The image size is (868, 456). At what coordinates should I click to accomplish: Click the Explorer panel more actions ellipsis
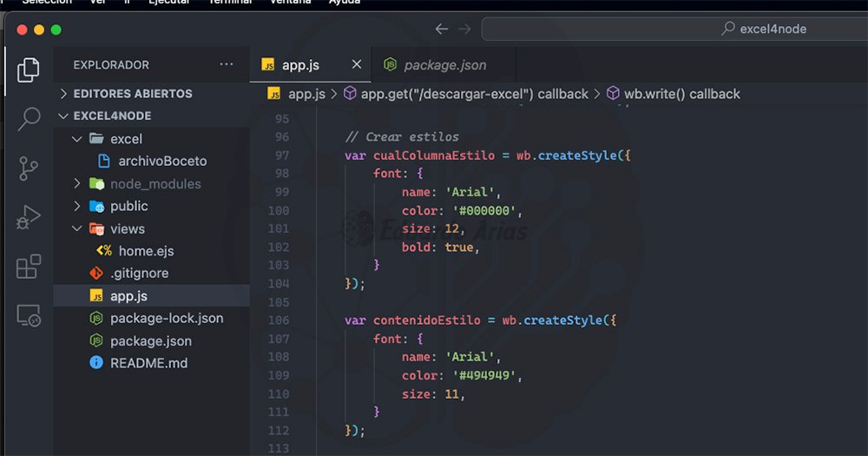click(226, 64)
